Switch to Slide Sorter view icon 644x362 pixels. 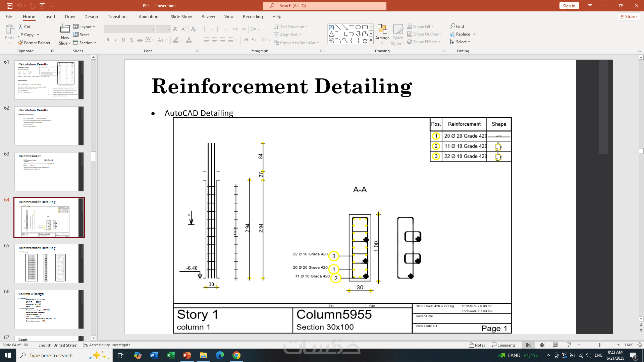pos(542,345)
